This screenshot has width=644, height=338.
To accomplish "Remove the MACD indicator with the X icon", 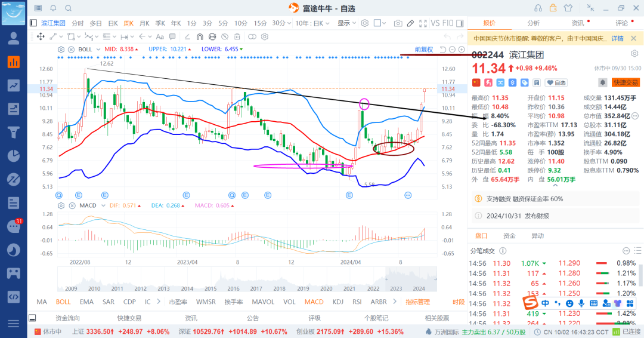I will pyautogui.click(x=72, y=205).
